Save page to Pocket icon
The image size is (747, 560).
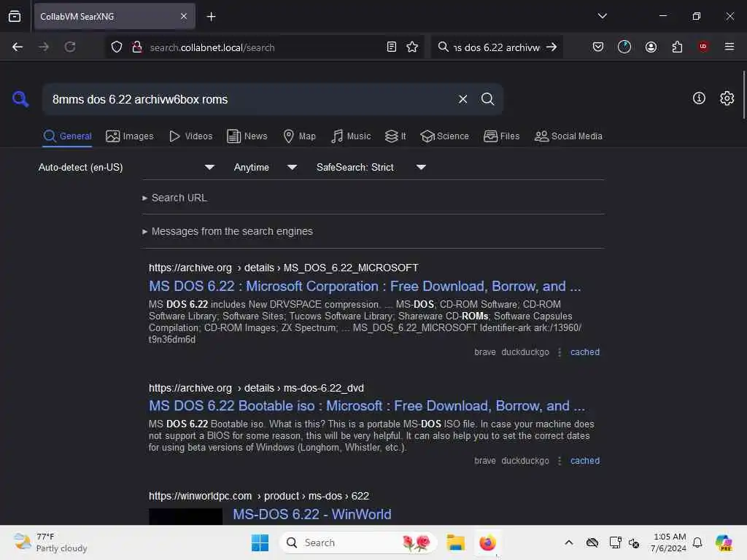click(x=598, y=47)
